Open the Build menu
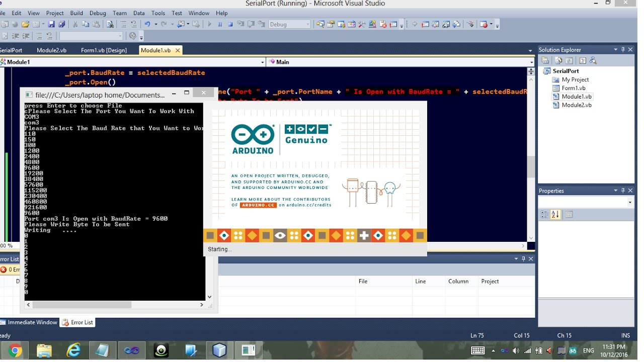This screenshot has width=644, height=362. pos(76,13)
